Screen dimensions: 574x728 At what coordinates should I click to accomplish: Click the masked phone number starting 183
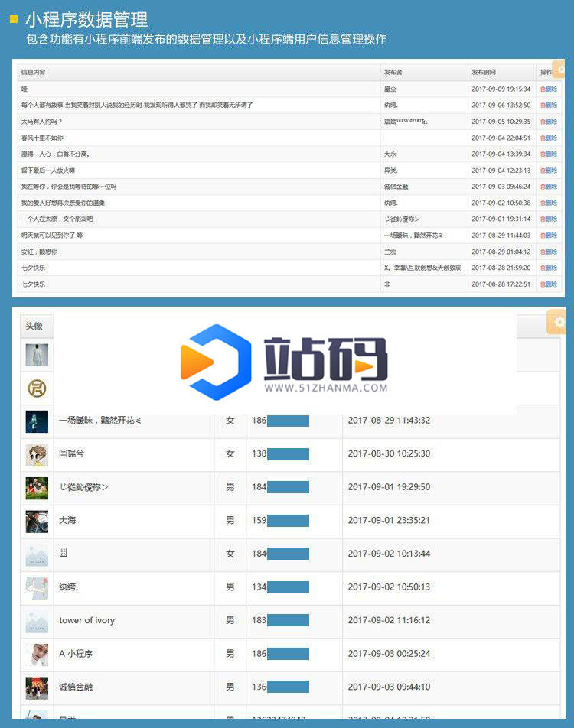tap(280, 620)
